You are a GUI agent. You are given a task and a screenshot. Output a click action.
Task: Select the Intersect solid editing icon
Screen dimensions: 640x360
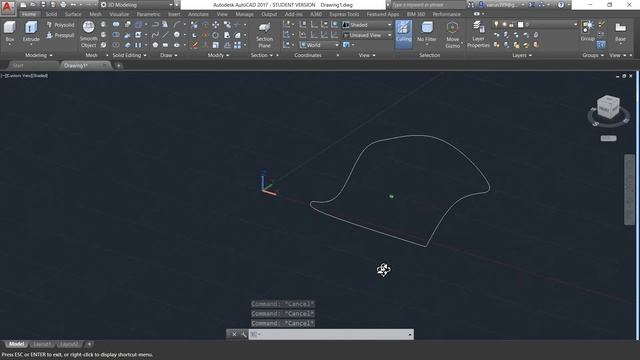click(x=116, y=45)
